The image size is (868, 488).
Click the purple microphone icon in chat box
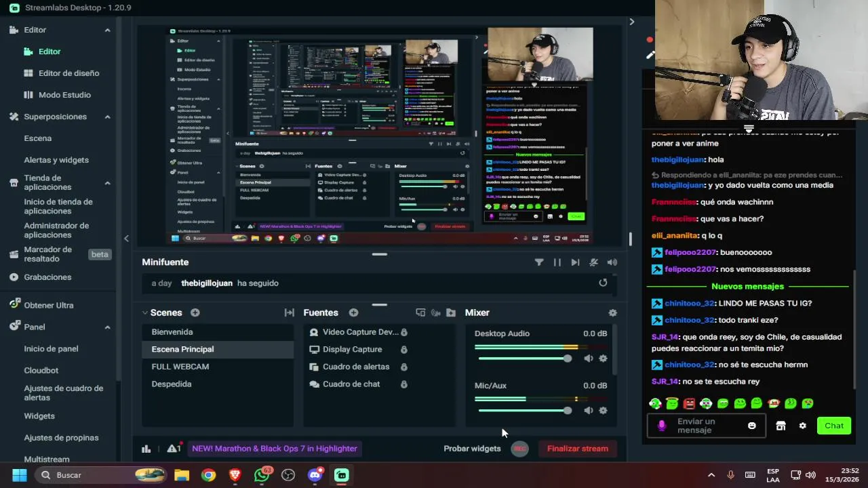click(x=662, y=426)
